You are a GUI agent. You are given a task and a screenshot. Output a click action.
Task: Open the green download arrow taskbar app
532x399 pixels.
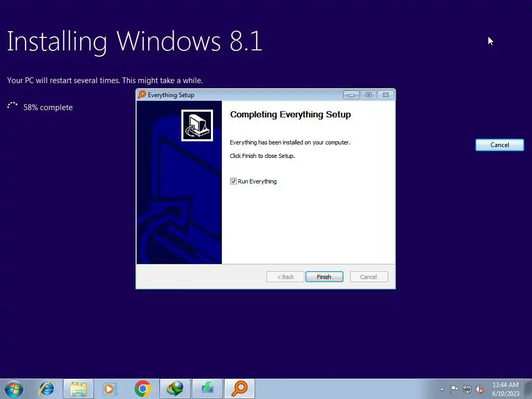pos(207,389)
